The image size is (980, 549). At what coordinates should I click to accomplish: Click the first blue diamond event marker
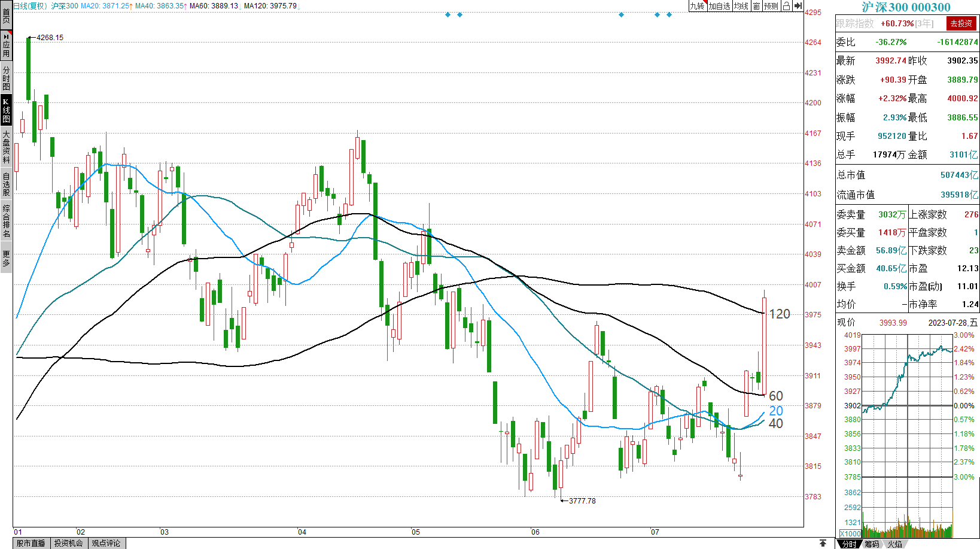point(448,14)
